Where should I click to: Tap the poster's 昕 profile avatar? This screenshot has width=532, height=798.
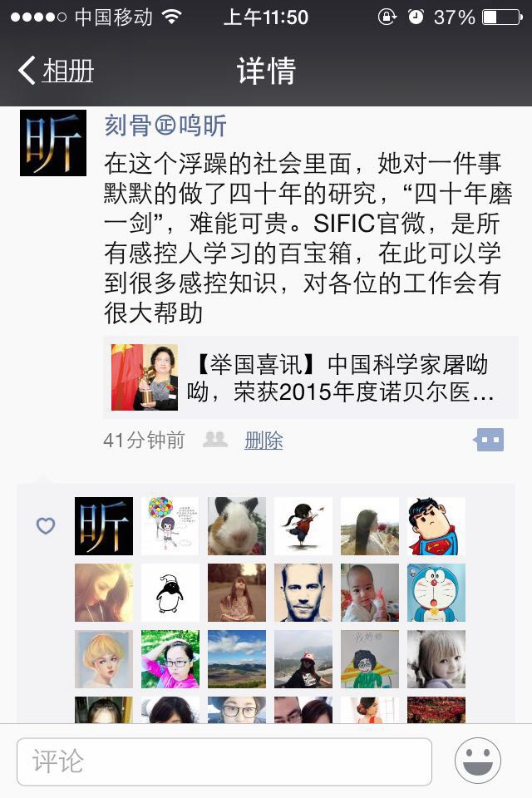tap(53, 143)
